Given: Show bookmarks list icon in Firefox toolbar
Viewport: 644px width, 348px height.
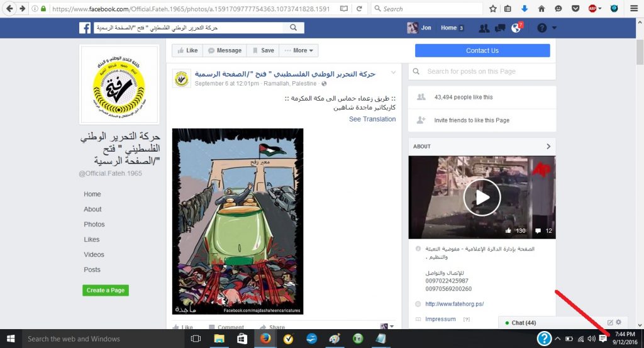Looking at the screenshot, I should pos(508,9).
